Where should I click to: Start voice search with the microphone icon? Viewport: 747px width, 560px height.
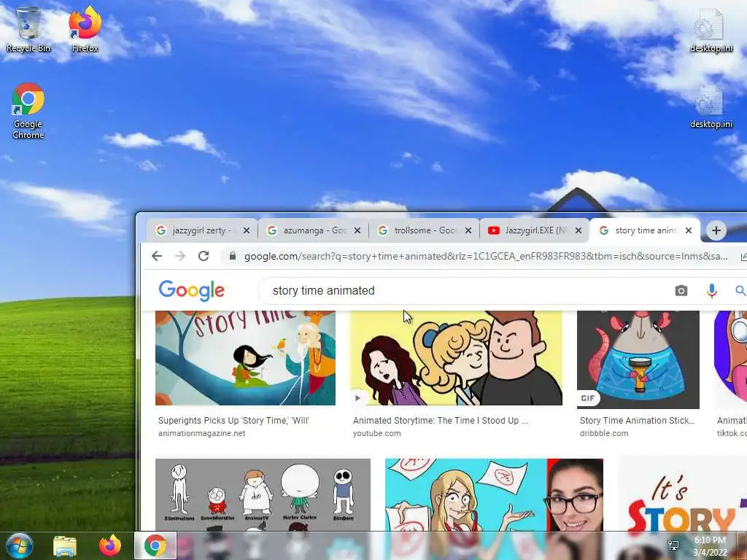click(712, 290)
